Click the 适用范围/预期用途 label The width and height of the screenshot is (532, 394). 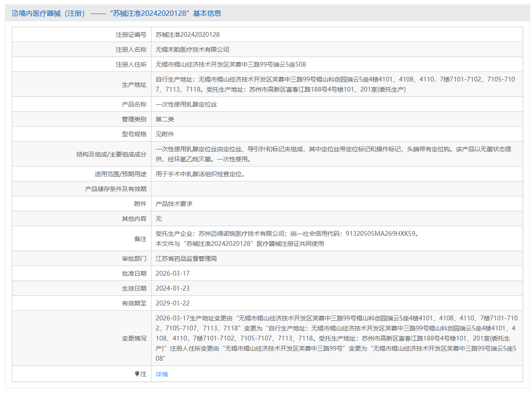(120, 174)
